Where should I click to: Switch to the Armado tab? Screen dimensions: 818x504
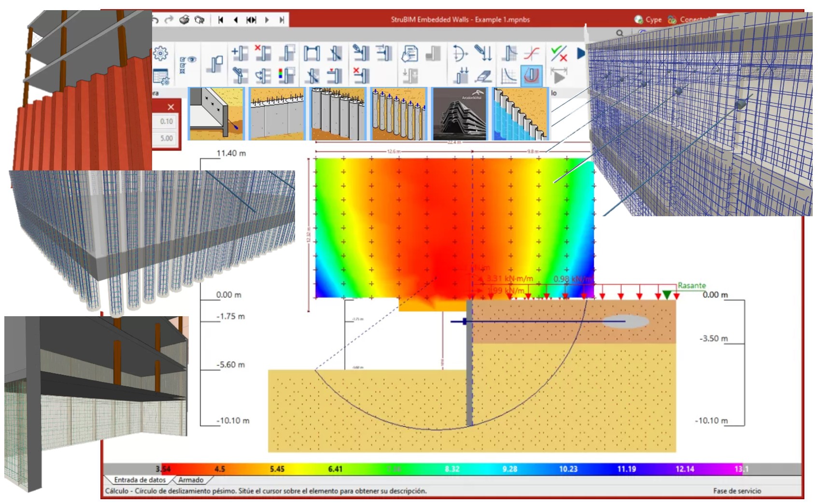[x=191, y=480]
